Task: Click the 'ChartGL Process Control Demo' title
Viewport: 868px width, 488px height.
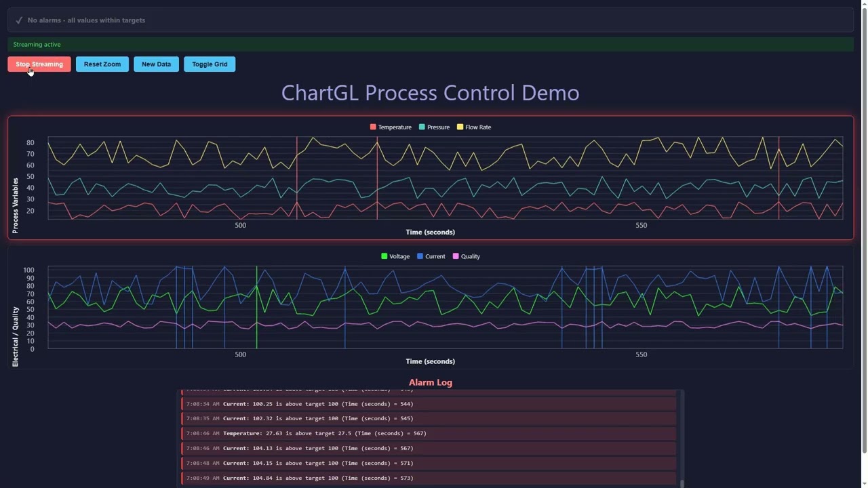Action: 431,93
